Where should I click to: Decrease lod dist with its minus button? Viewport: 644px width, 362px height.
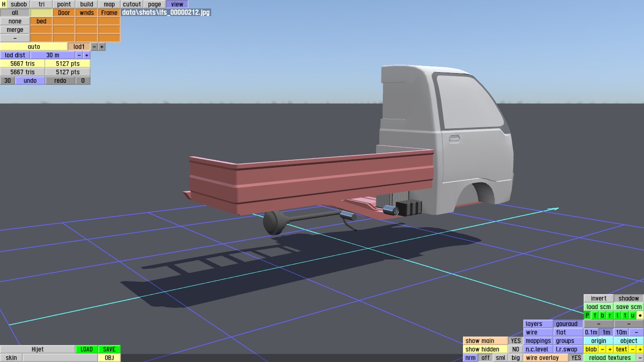point(79,55)
